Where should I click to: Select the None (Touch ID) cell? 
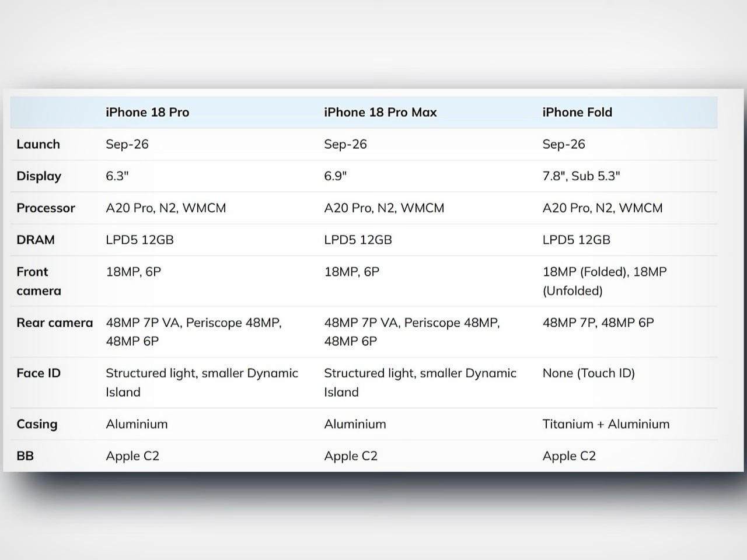(x=588, y=373)
